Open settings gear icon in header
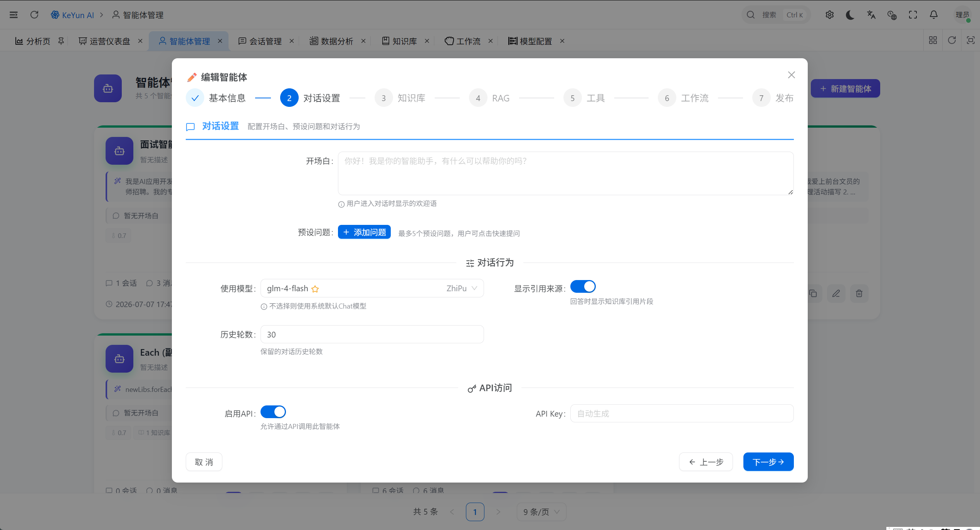The image size is (980, 530). [830, 15]
